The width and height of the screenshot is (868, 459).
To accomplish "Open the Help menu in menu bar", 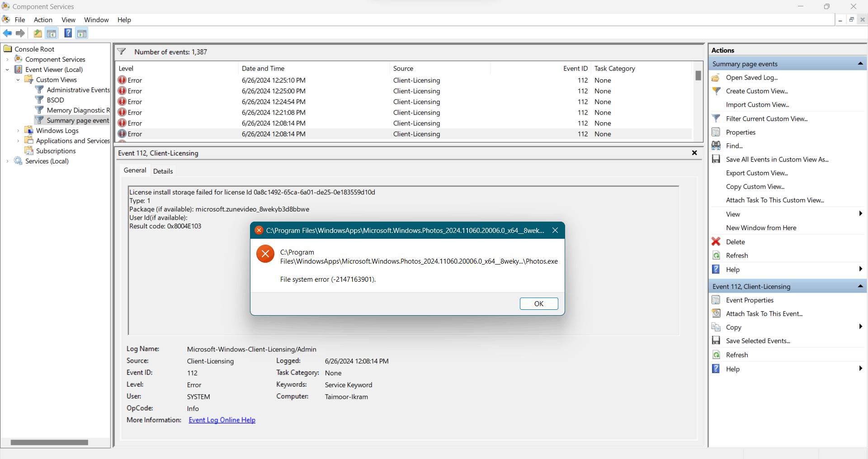I will click(x=124, y=19).
